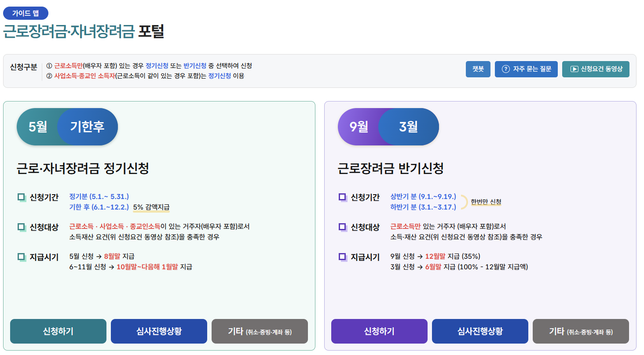
Task: Open 심사진행상황 in 정기신청 card
Action: pos(159,331)
